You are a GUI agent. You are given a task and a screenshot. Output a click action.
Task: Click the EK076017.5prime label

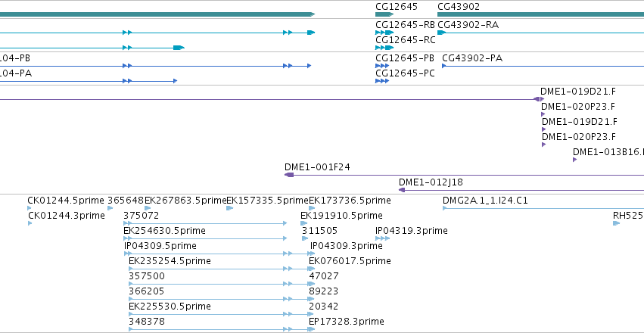tap(350, 261)
